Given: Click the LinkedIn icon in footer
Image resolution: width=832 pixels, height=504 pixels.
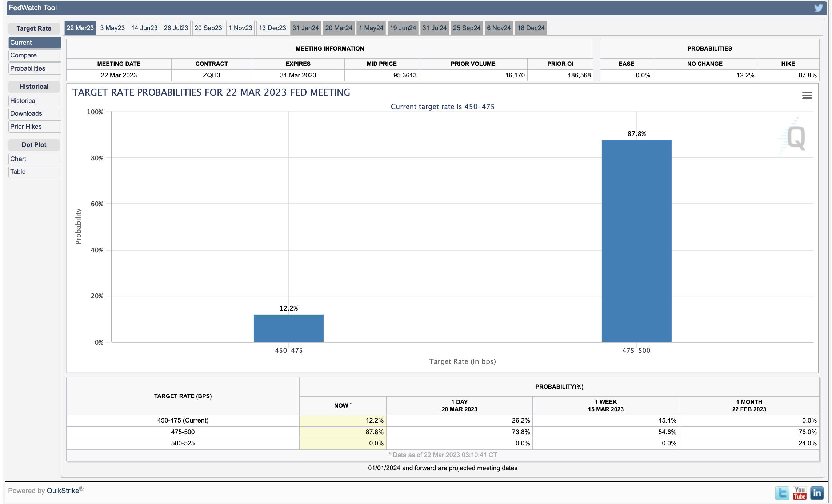Looking at the screenshot, I should coord(817,493).
